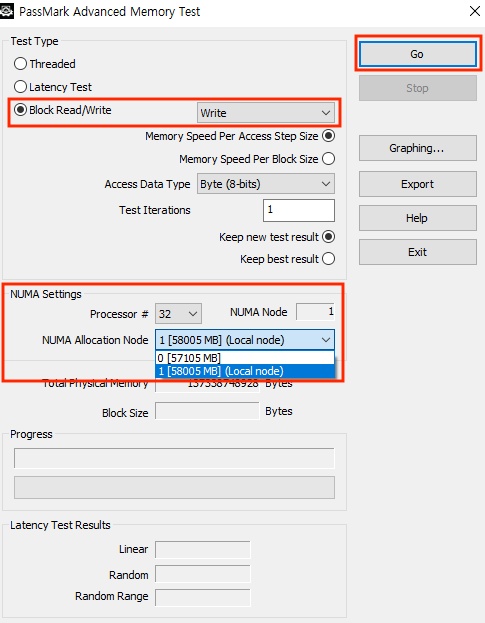Screen dimensions: 485x623
Task: Click the Help button
Action: click(418, 218)
